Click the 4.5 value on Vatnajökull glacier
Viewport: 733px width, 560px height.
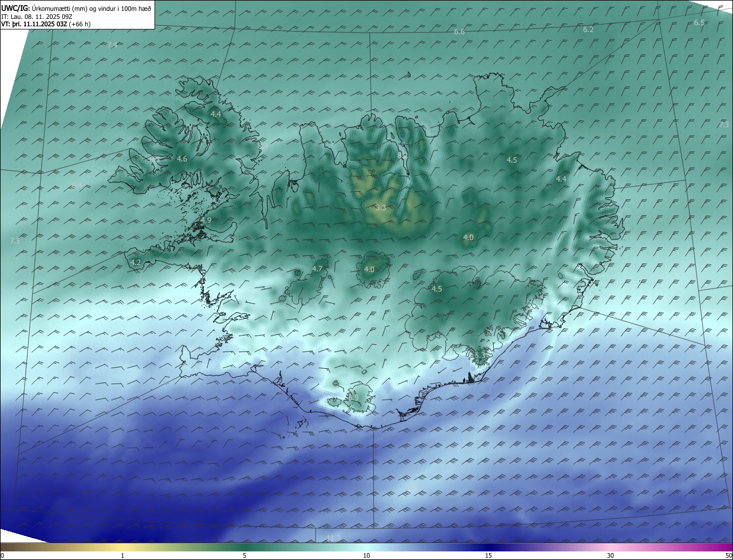[437, 289]
